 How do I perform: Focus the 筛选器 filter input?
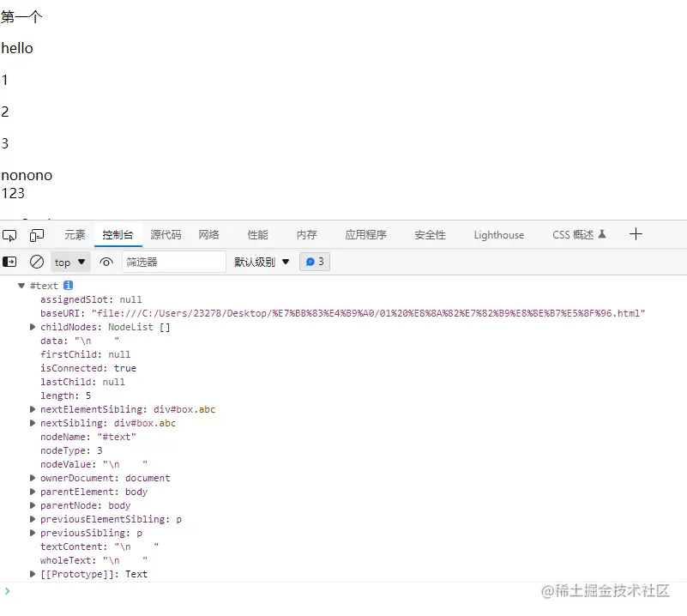click(174, 262)
